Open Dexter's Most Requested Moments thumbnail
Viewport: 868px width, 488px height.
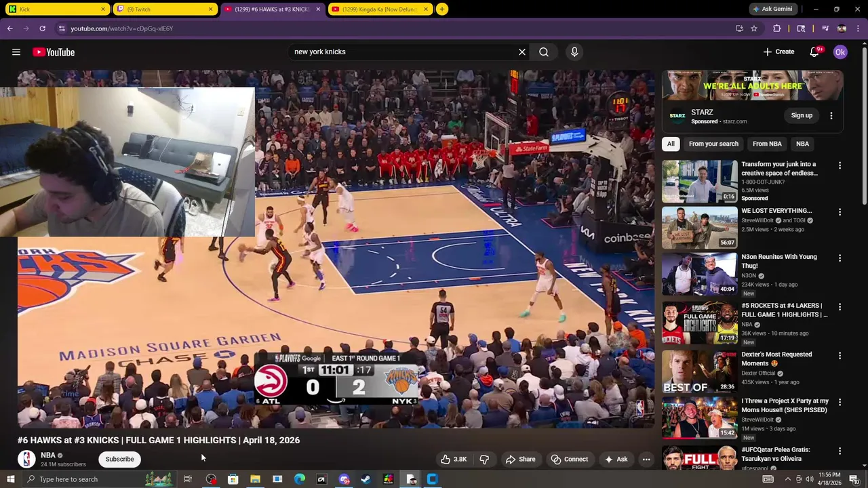click(x=699, y=371)
